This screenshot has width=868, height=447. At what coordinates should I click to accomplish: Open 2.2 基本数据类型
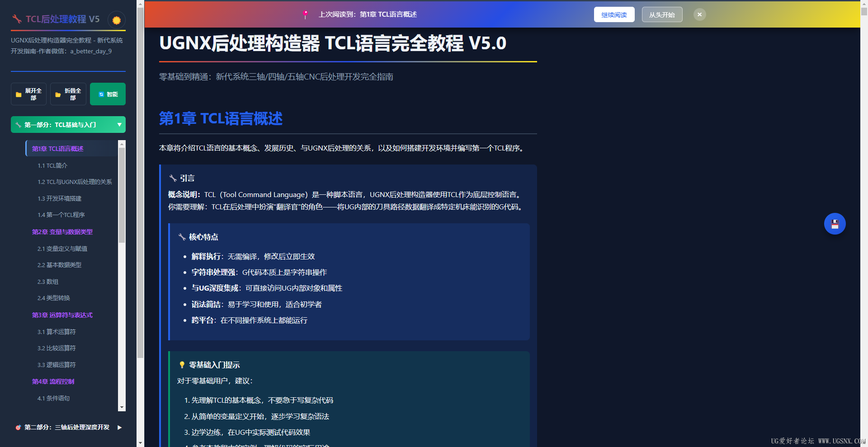59,265
